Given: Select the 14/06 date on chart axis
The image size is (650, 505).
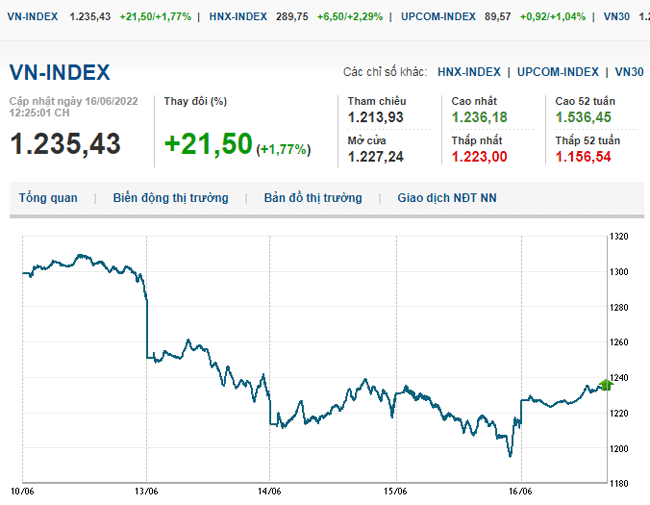Looking at the screenshot, I should [270, 491].
